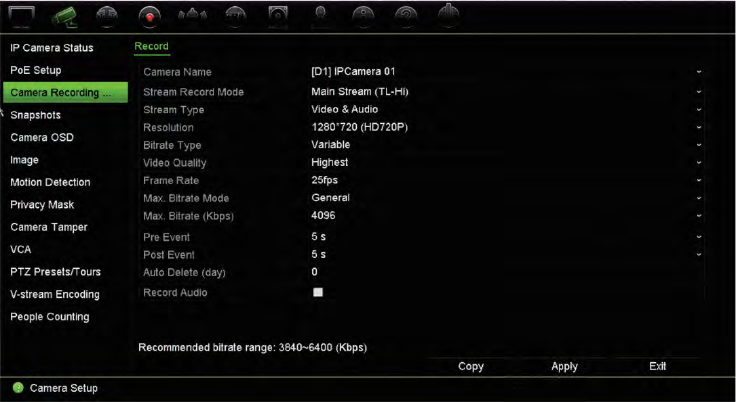Open the Device Management icon
736x402 pixels.
235,17
